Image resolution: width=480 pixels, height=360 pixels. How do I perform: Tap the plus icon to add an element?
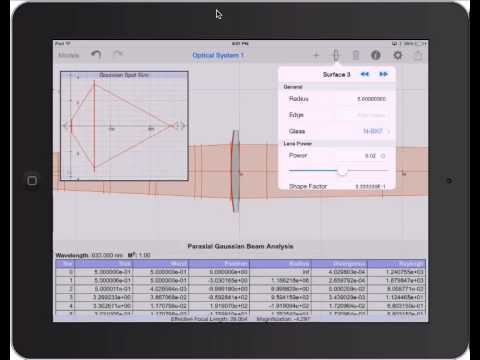tap(316, 55)
